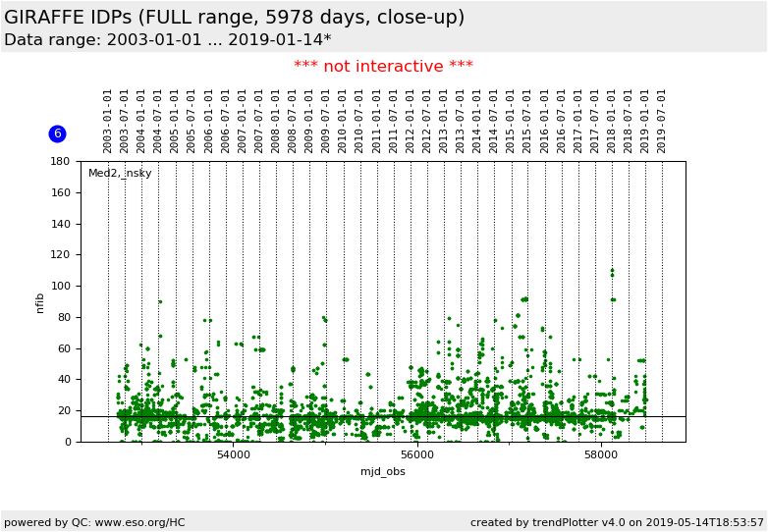Screen dimensions: 768x532
Task: Click the 2003-01-01 date marker label
Action: pos(108,121)
